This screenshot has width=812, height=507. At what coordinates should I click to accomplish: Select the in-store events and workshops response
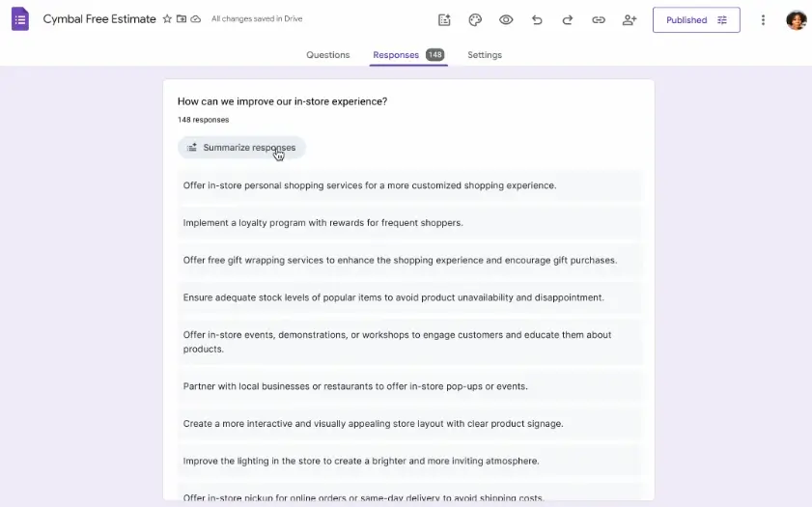[x=410, y=342]
